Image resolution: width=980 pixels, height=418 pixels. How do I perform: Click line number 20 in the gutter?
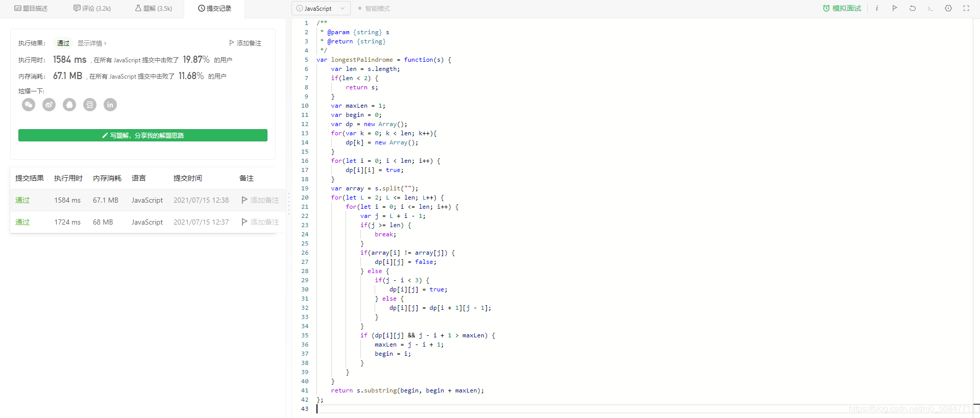(x=305, y=198)
